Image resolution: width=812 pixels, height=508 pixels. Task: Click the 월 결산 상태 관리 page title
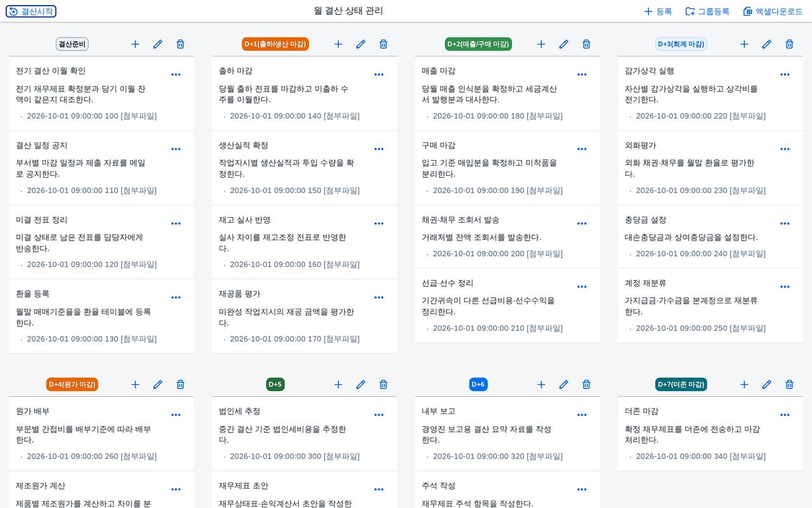click(348, 11)
